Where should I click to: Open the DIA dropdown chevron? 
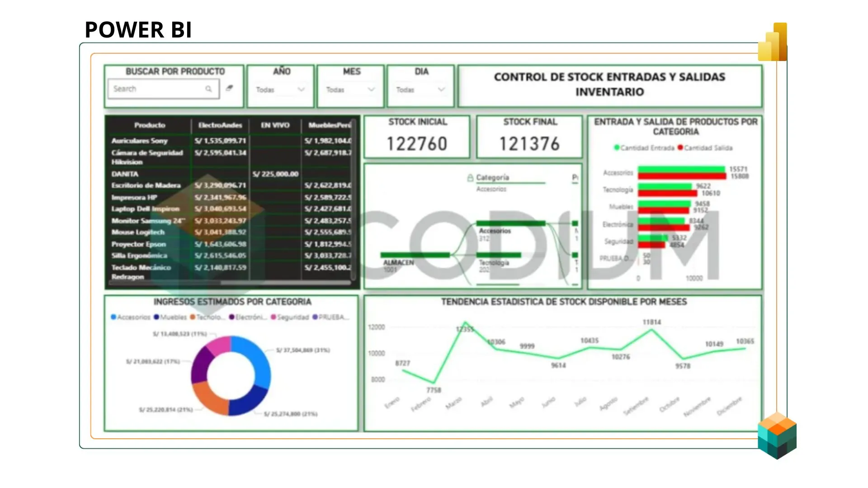[441, 89]
